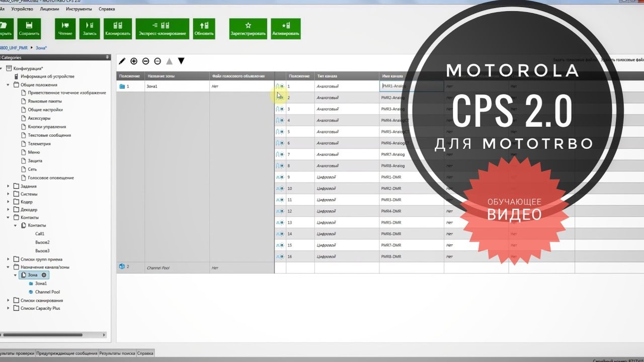Open the Лицензии menu
644x362 pixels.
pos(49,9)
